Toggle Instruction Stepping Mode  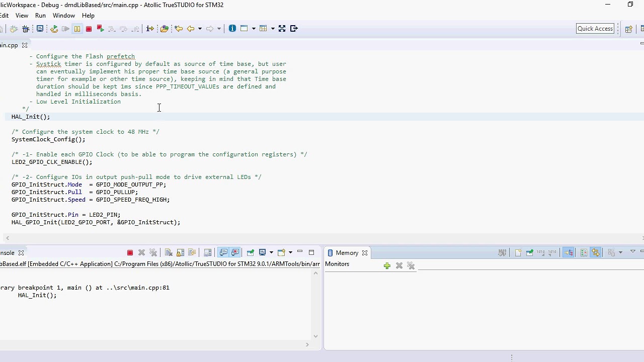coord(150,29)
